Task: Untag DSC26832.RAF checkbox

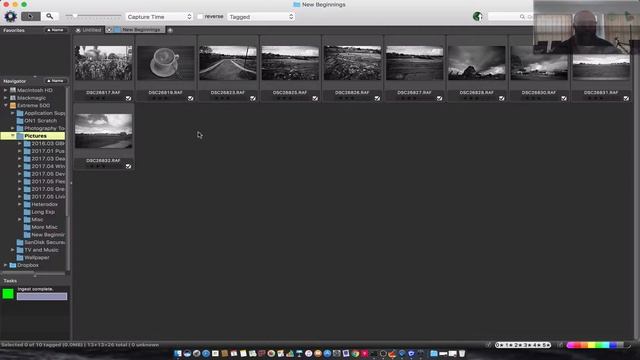Action: click(129, 167)
